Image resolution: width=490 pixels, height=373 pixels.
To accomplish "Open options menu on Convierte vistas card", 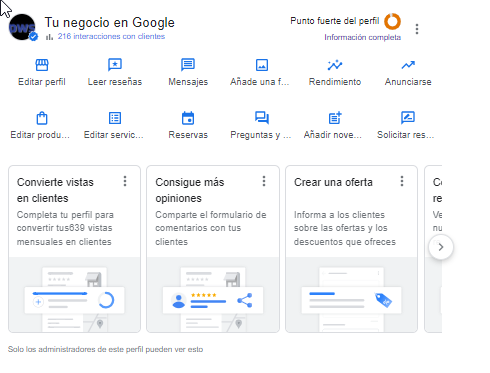I will point(125,181).
